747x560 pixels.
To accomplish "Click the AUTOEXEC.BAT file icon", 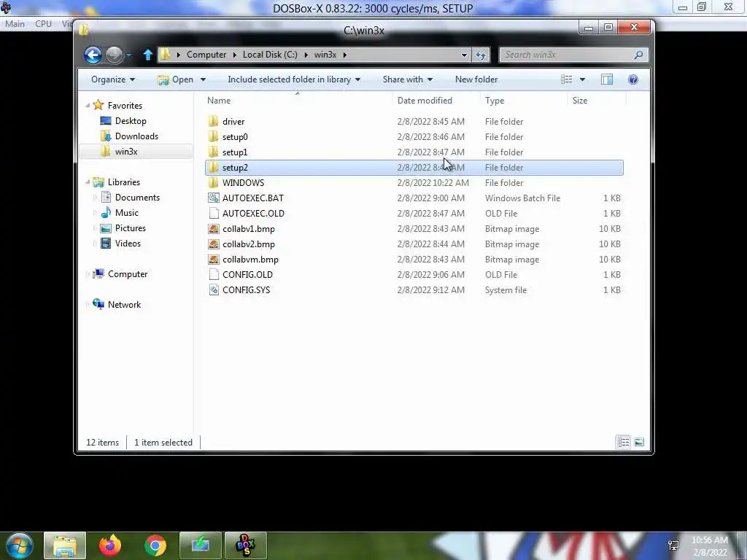I will 214,198.
